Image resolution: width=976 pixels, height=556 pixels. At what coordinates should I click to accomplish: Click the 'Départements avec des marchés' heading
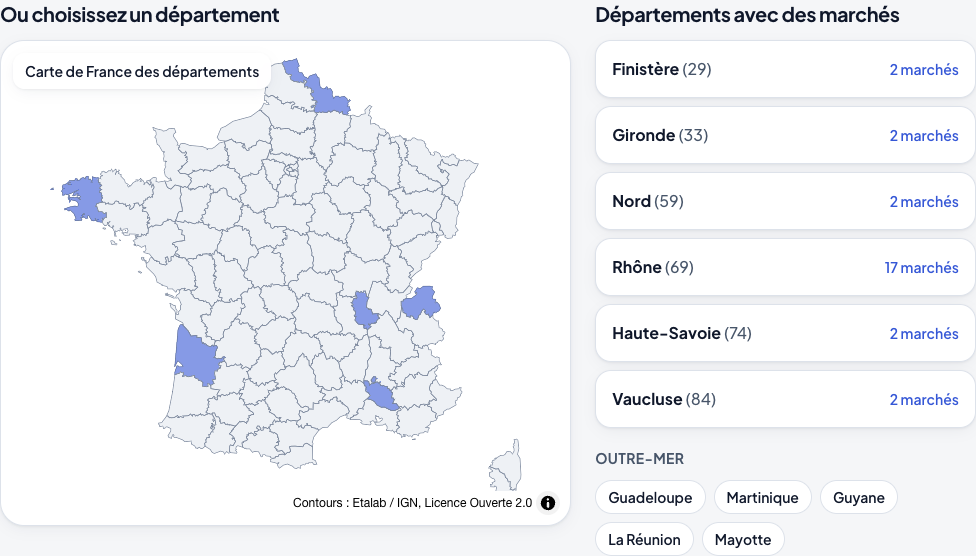[748, 14]
